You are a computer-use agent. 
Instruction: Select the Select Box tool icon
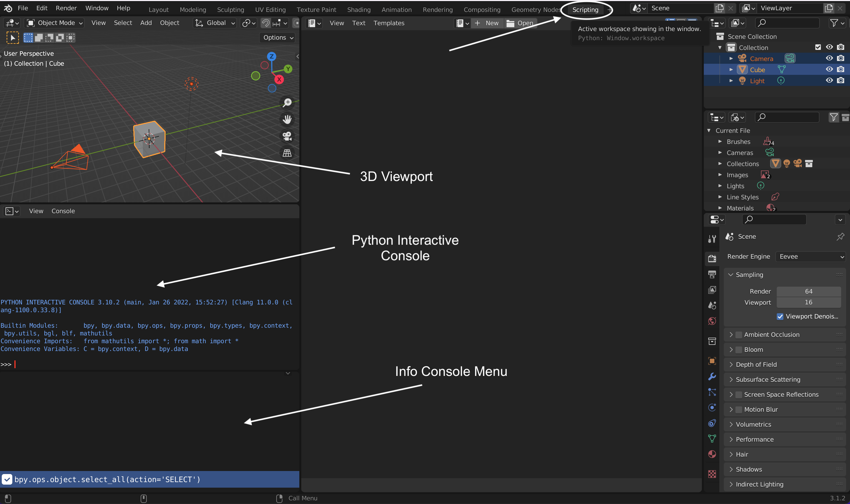[12, 38]
